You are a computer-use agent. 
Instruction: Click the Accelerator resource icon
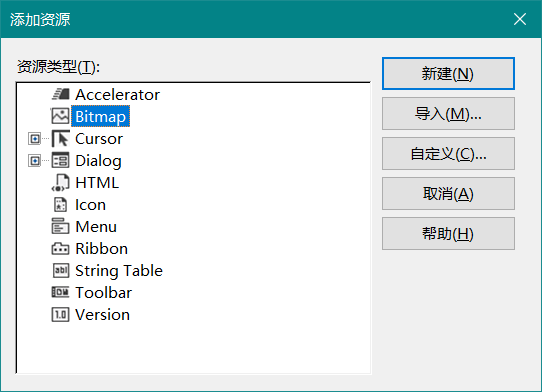click(x=60, y=94)
